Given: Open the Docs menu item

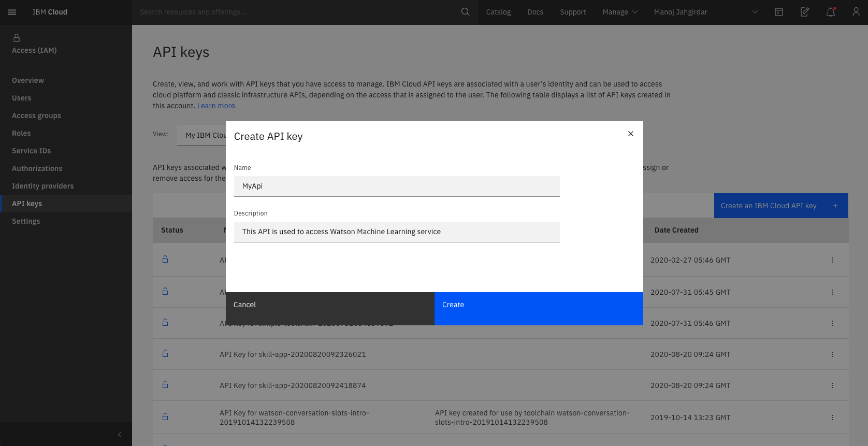Looking at the screenshot, I should coord(535,12).
